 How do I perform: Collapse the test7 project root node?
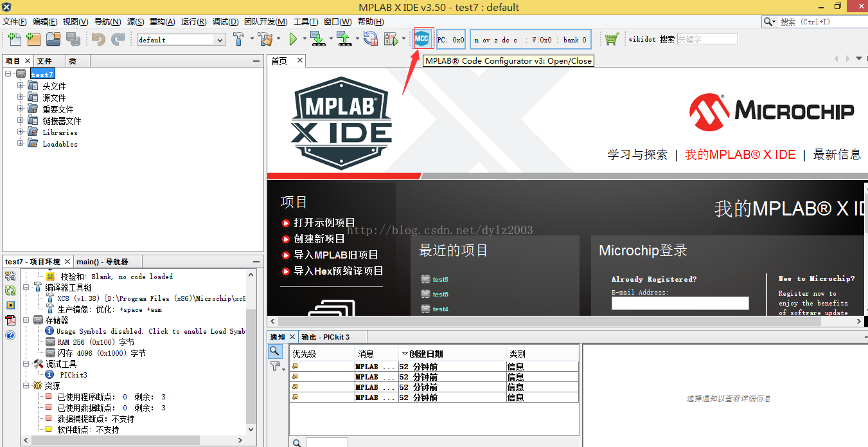click(8, 74)
